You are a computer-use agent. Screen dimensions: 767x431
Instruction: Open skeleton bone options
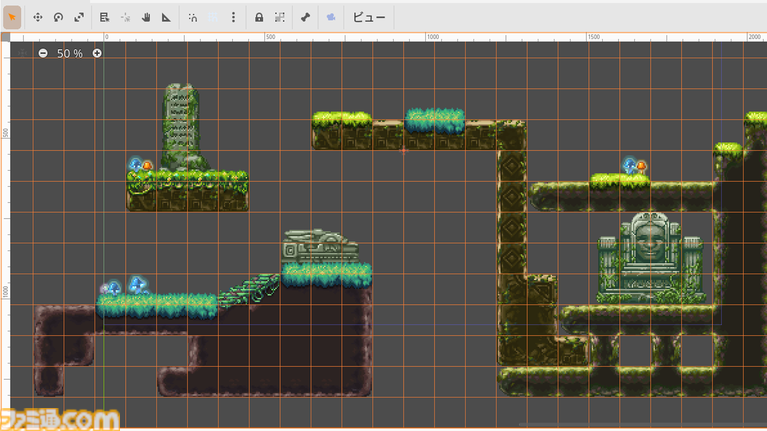(x=305, y=17)
